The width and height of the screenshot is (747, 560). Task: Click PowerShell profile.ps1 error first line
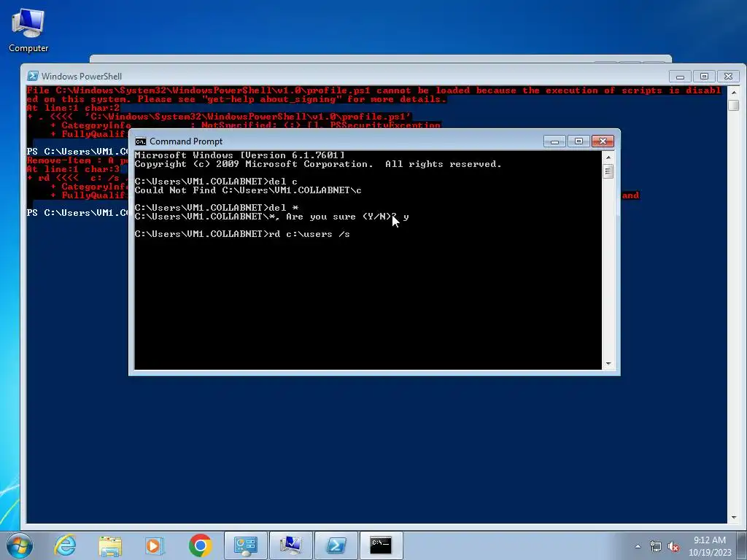pyautogui.click(x=374, y=90)
